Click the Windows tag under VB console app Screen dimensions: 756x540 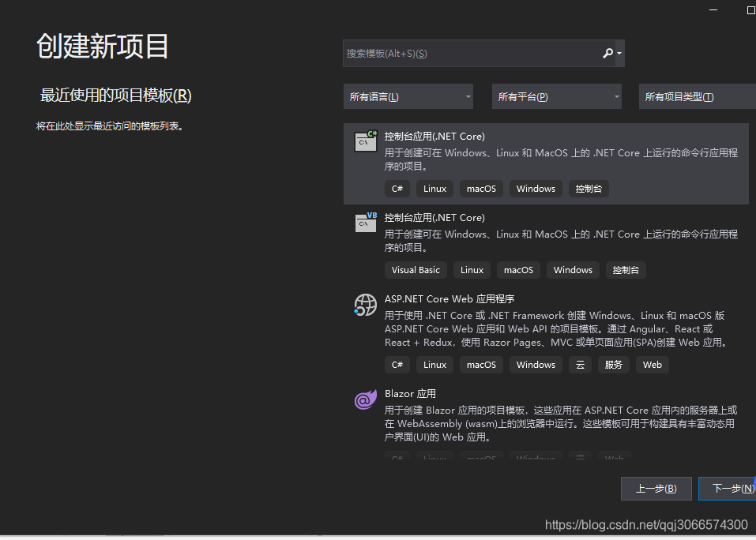coord(573,270)
